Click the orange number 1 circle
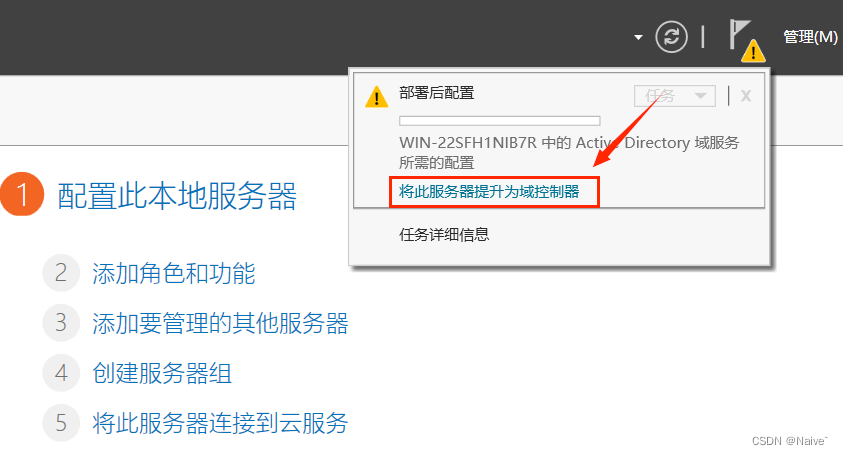The width and height of the screenshot is (843, 455). click(22, 194)
